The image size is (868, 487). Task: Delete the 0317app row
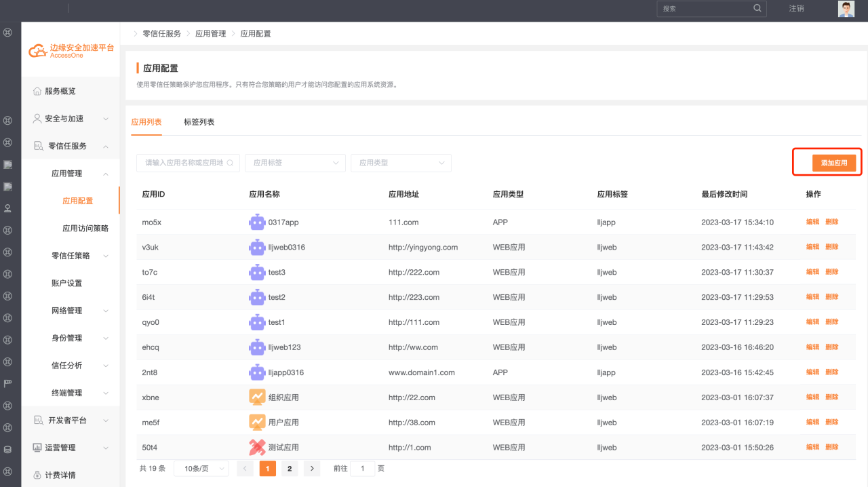(832, 222)
